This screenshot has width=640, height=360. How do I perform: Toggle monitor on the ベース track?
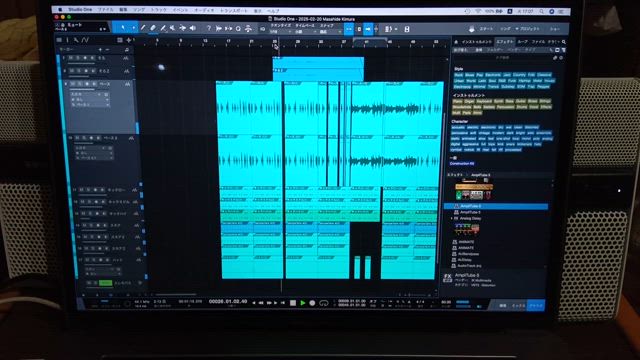click(93, 84)
